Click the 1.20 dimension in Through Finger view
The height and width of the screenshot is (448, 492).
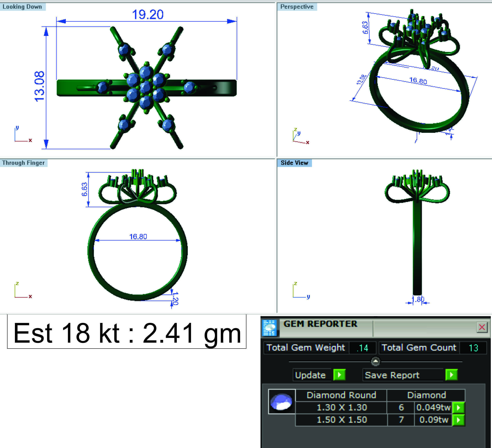175,299
